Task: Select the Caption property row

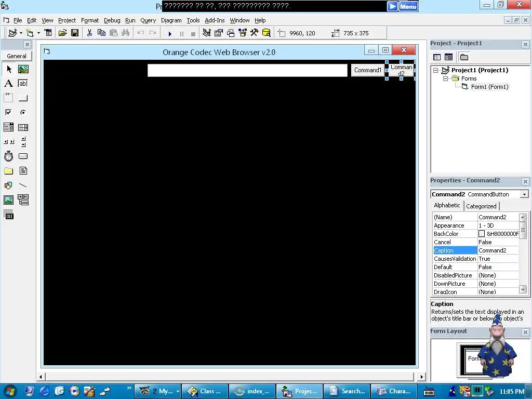Action: [x=476, y=250]
